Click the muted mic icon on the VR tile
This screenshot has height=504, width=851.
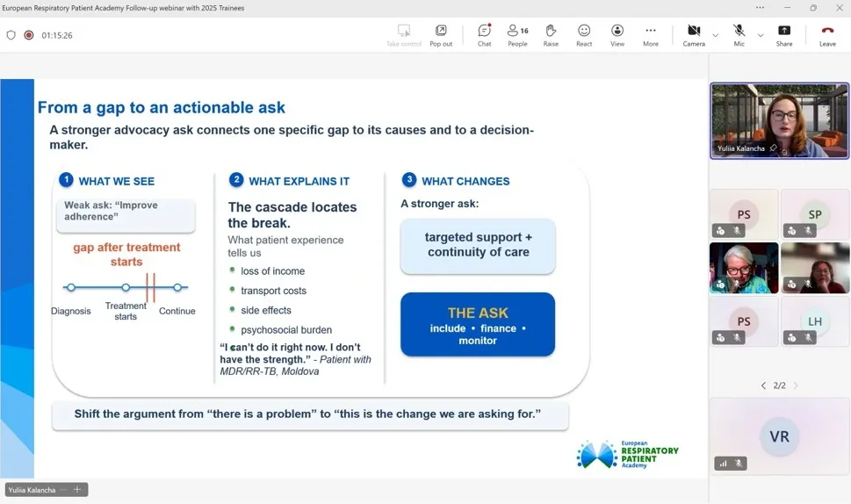(x=738, y=464)
